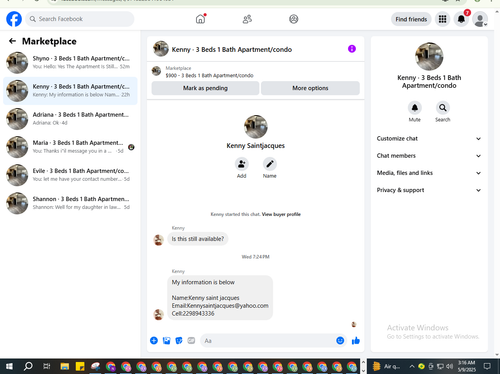The height and width of the screenshot is (374, 500).
Task: Open taskbar clock showing 3:16 AM
Action: coord(467,366)
